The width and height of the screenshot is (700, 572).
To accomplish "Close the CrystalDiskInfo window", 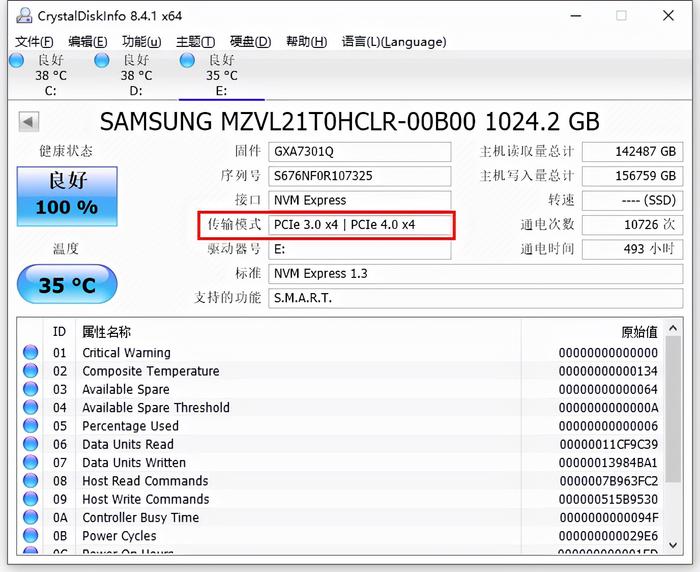I will tap(668, 16).
